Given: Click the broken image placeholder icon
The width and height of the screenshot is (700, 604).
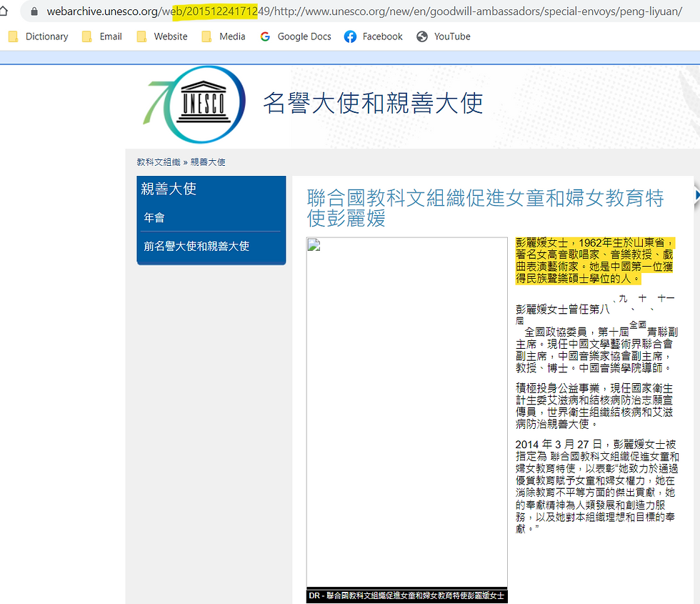Looking at the screenshot, I should pyautogui.click(x=314, y=244).
